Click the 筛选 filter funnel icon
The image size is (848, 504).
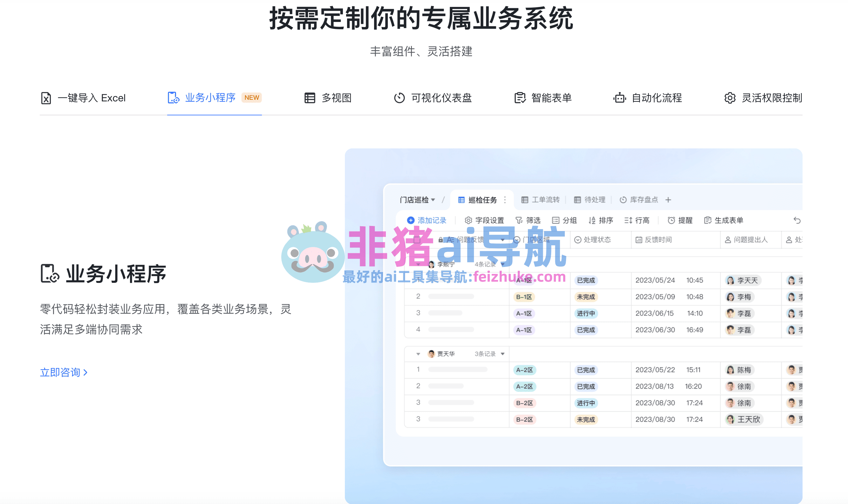pyautogui.click(x=519, y=220)
